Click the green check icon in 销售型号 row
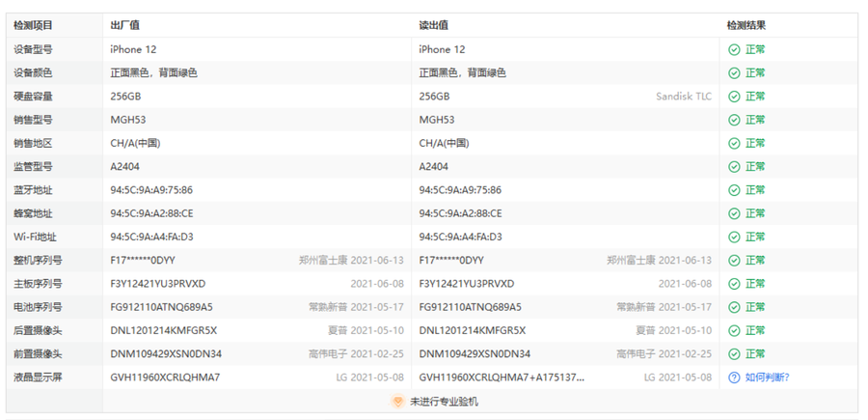The image size is (868, 420). pos(734,120)
